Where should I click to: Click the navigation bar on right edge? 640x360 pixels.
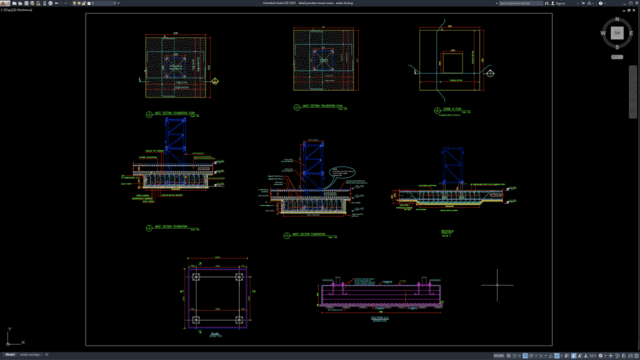point(633,92)
